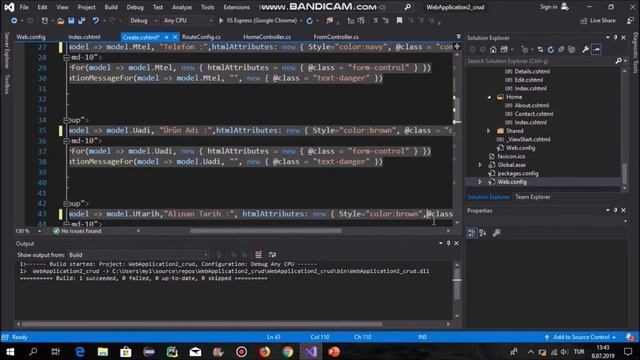Viewport: 640px width, 360px height.
Task: Toggle pin on the Create.cshtml tab
Action: click(167, 37)
